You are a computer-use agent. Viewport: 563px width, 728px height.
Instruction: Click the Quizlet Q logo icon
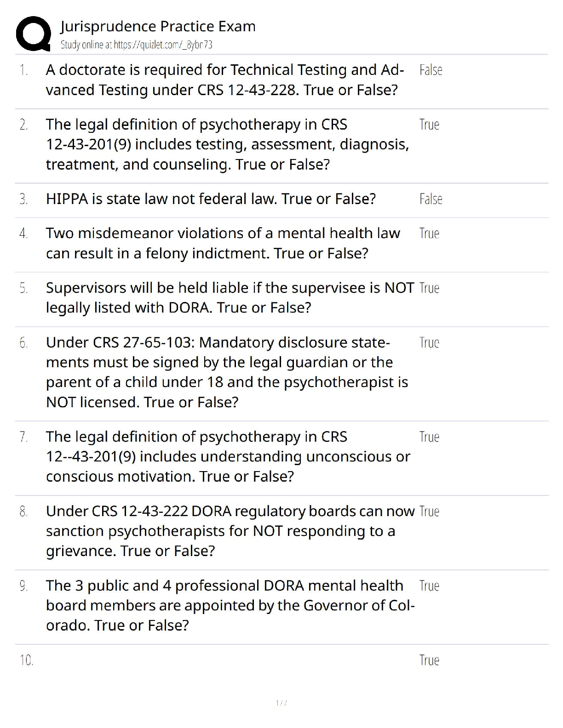(x=33, y=34)
